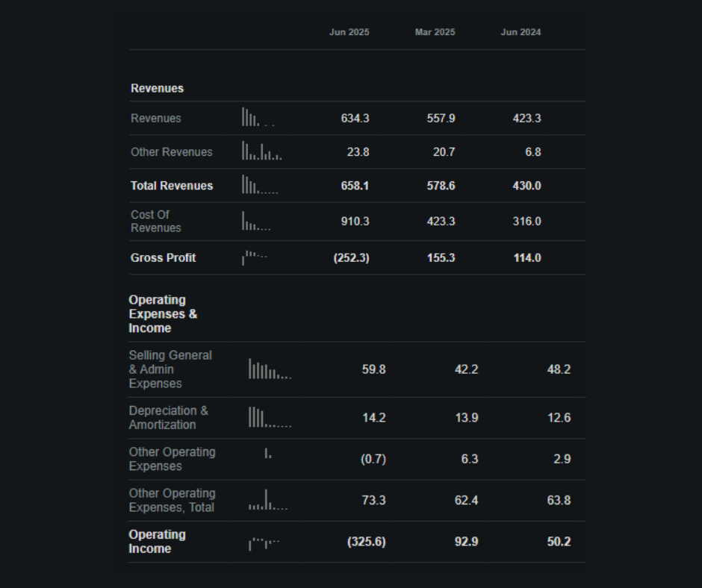The height and width of the screenshot is (588, 702).
Task: Click the gray Revenues row label
Action: point(156,118)
